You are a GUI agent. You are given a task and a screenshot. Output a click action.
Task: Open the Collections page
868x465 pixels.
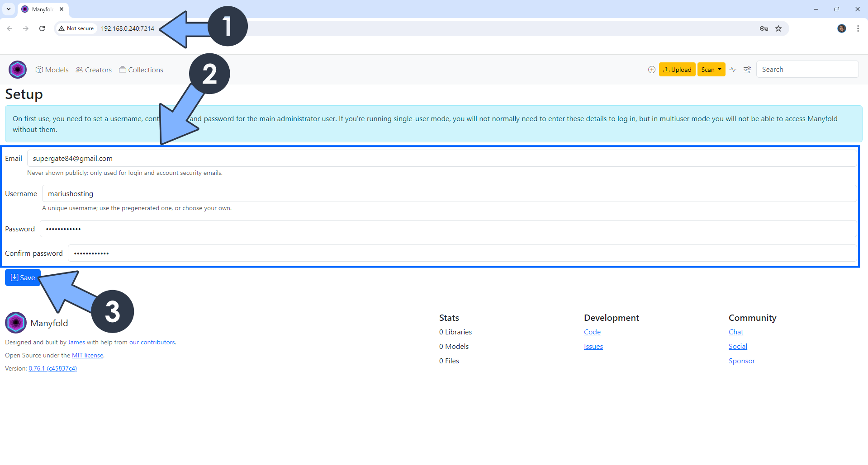141,70
